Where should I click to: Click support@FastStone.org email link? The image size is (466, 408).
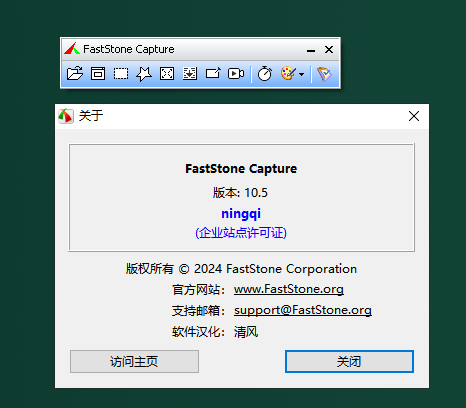303,310
